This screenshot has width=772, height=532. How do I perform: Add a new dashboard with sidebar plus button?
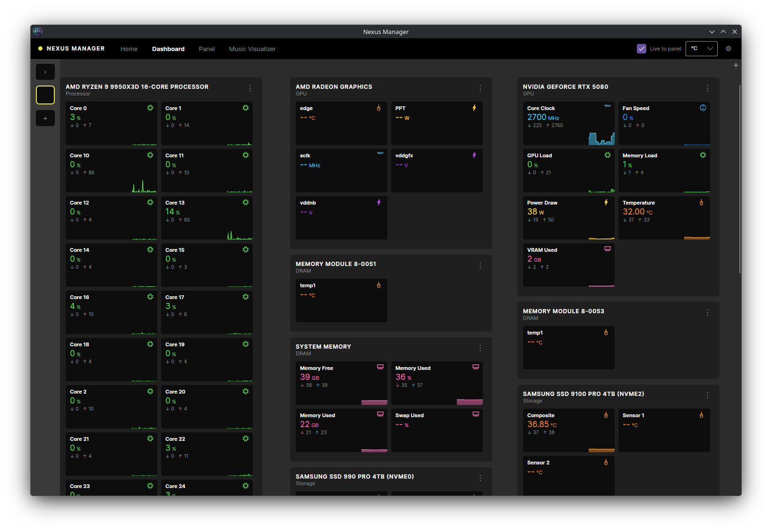45,118
